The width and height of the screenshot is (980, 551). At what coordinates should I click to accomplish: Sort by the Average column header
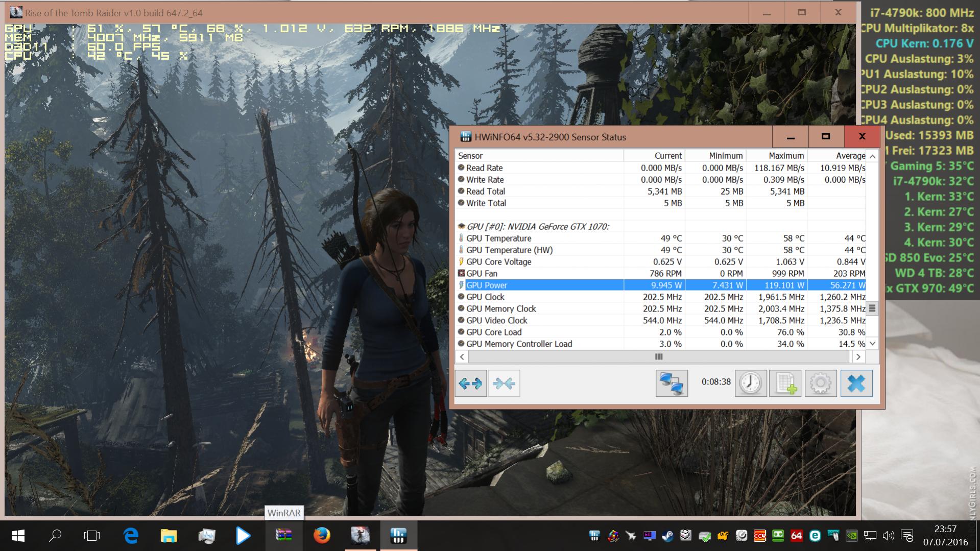click(x=837, y=156)
